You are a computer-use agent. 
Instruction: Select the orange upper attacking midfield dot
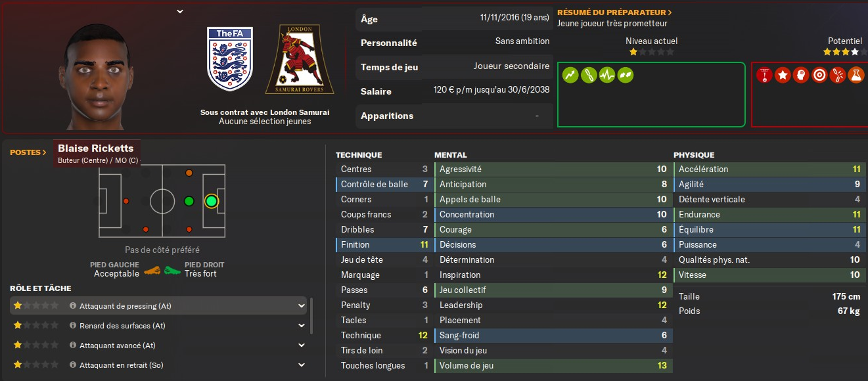click(x=189, y=173)
